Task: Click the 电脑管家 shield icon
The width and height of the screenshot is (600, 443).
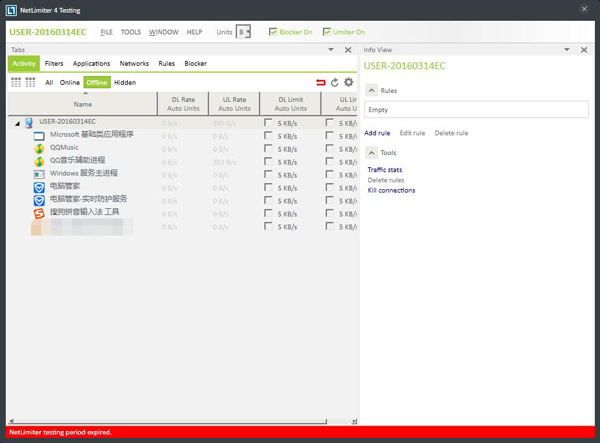Action: (39, 187)
